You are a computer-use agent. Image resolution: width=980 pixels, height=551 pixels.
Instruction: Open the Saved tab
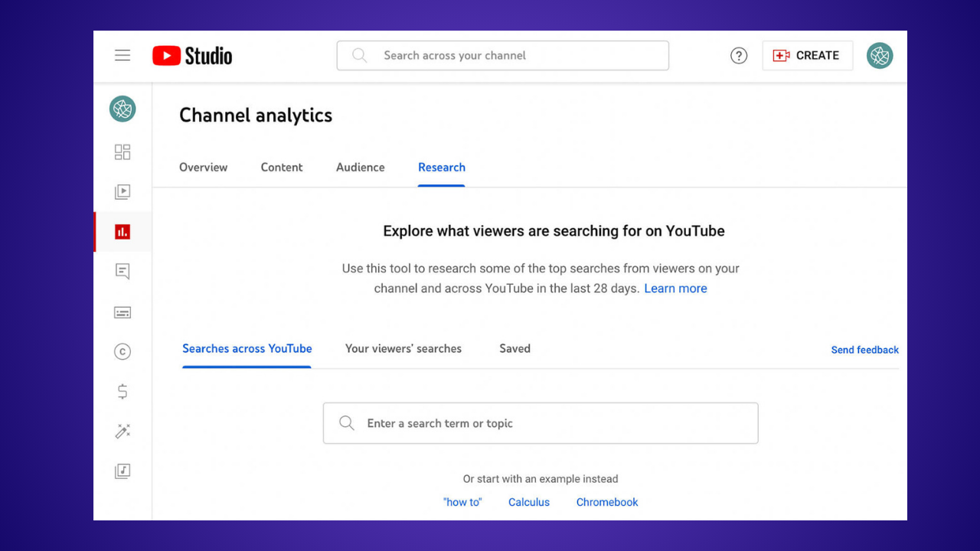click(515, 348)
